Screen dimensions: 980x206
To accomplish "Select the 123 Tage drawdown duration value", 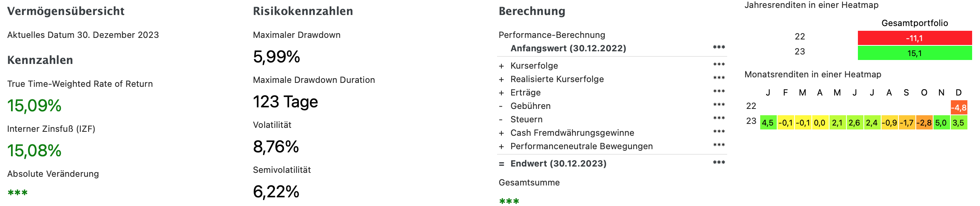I will (285, 102).
